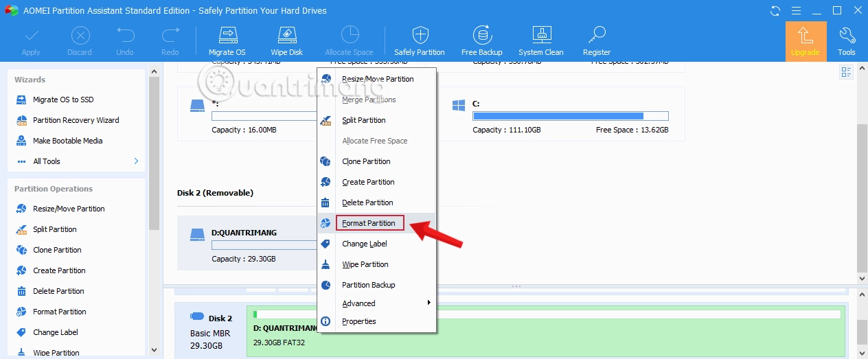Choose Change Label in context menu
This screenshot has width=868, height=359.
(x=376, y=244)
